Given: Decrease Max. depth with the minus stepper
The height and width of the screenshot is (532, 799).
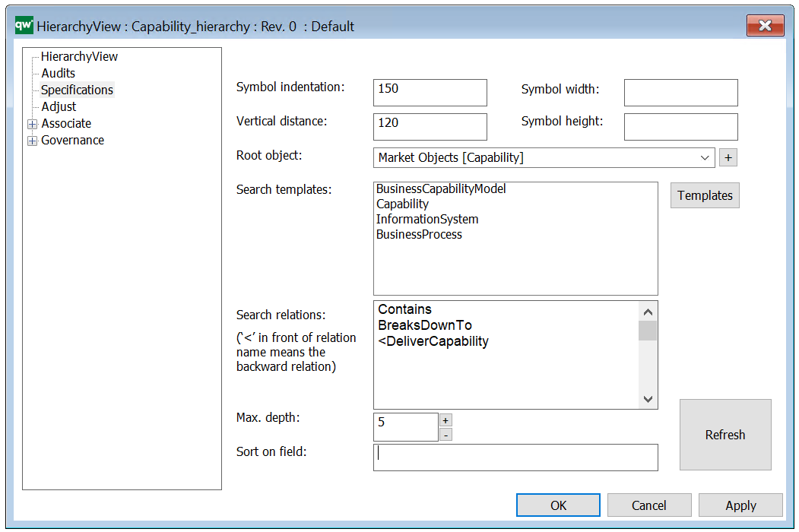Looking at the screenshot, I should [x=445, y=435].
